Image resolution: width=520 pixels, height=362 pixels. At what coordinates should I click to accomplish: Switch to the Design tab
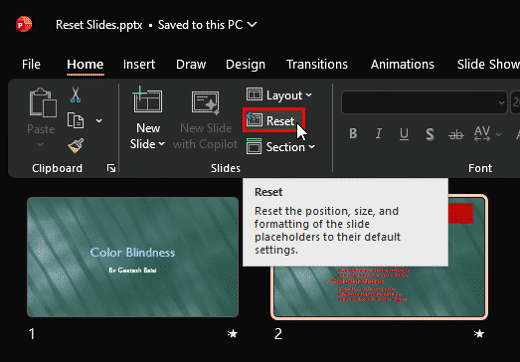246,64
